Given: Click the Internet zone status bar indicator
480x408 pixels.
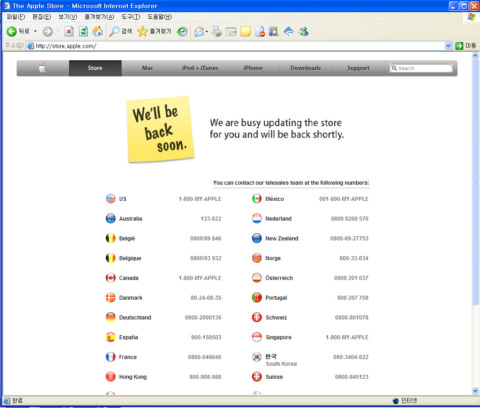Looking at the screenshot, I should tap(405, 401).
